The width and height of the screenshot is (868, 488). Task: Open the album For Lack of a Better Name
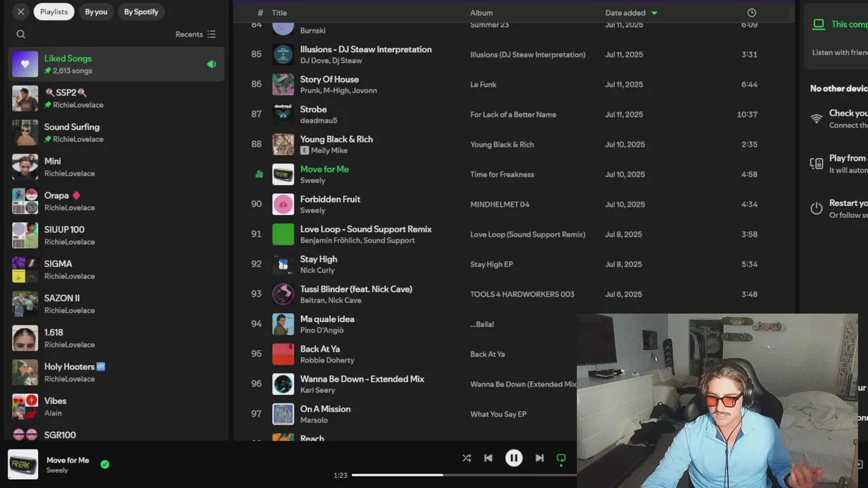tap(513, 115)
